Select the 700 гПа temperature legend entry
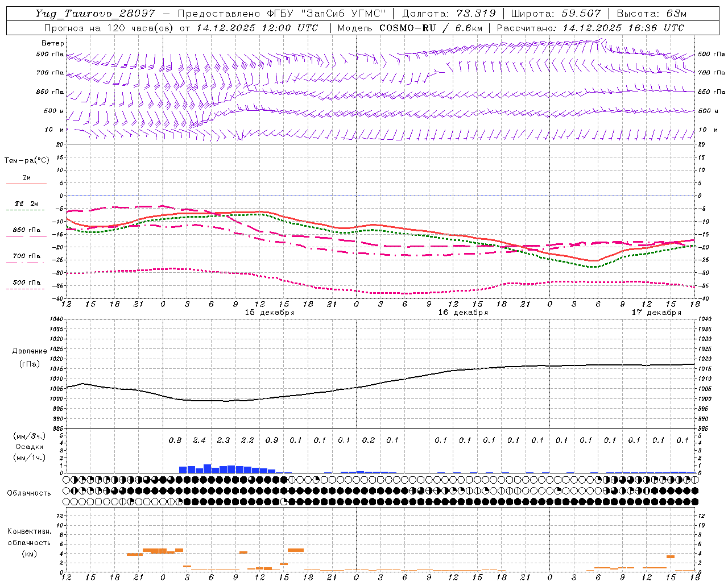 coord(27,256)
